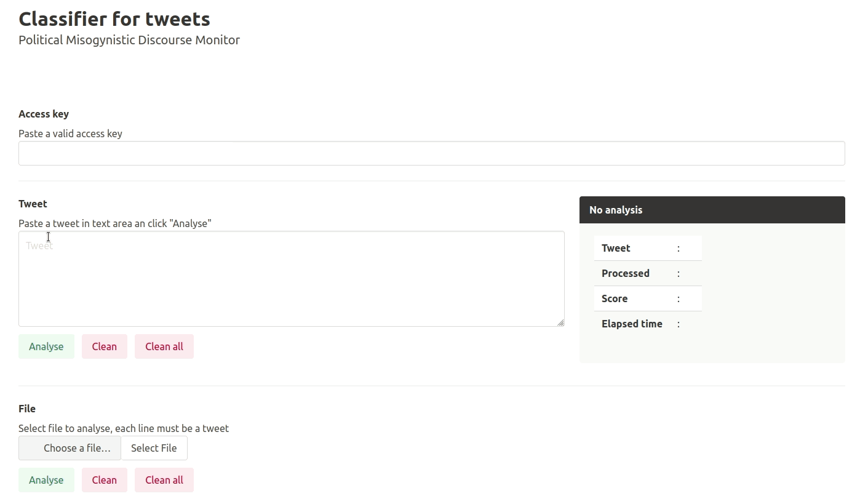Click Clean all in the File section
This screenshot has width=868, height=504.
tap(164, 480)
